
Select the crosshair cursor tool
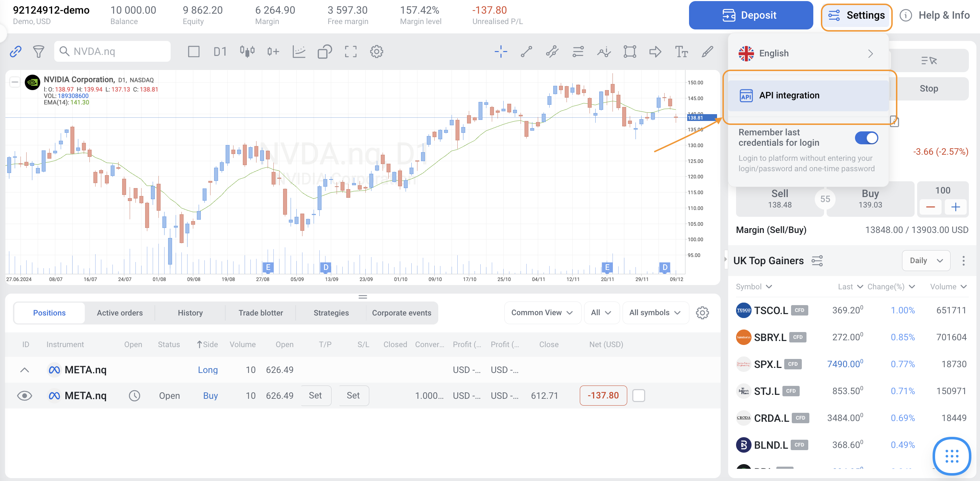click(x=501, y=52)
